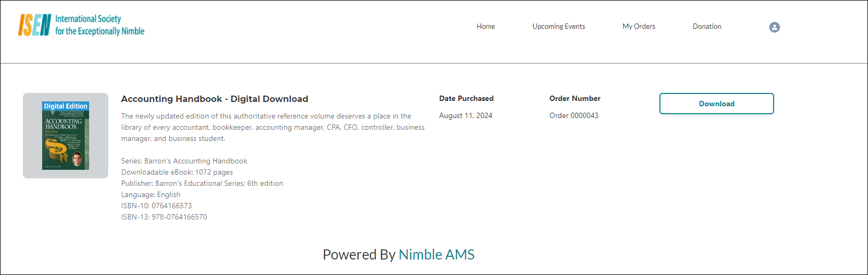Go to the Home menu item
Screen dimensions: 868x275
pos(485,27)
